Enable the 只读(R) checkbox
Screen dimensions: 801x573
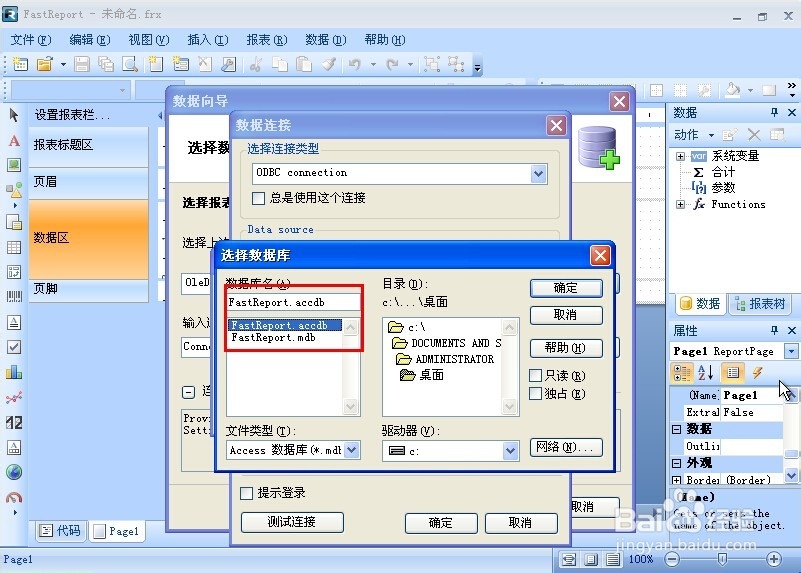click(x=535, y=376)
